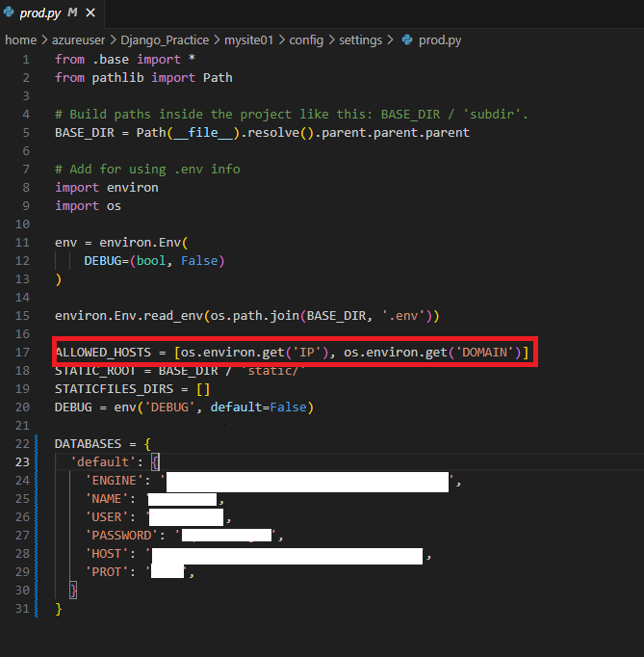The width and height of the screenshot is (644, 657).
Task: Click the 'PROT' key
Action: click(106, 572)
